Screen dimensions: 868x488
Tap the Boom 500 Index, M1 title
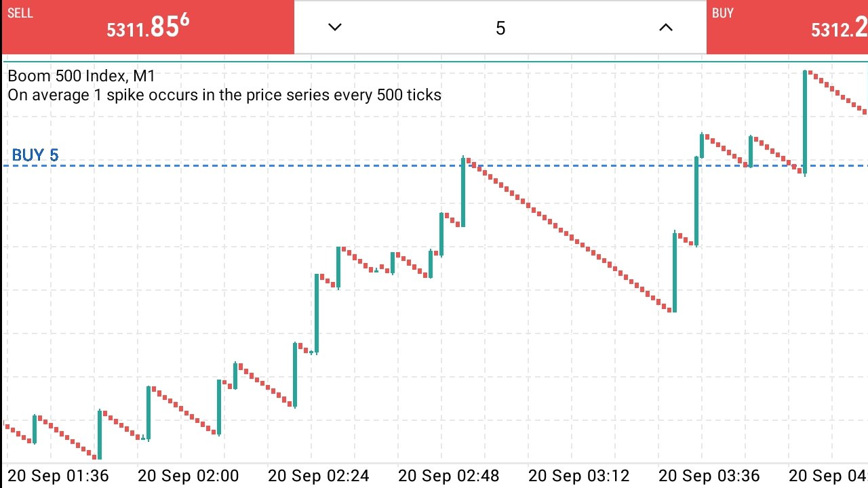click(x=81, y=76)
